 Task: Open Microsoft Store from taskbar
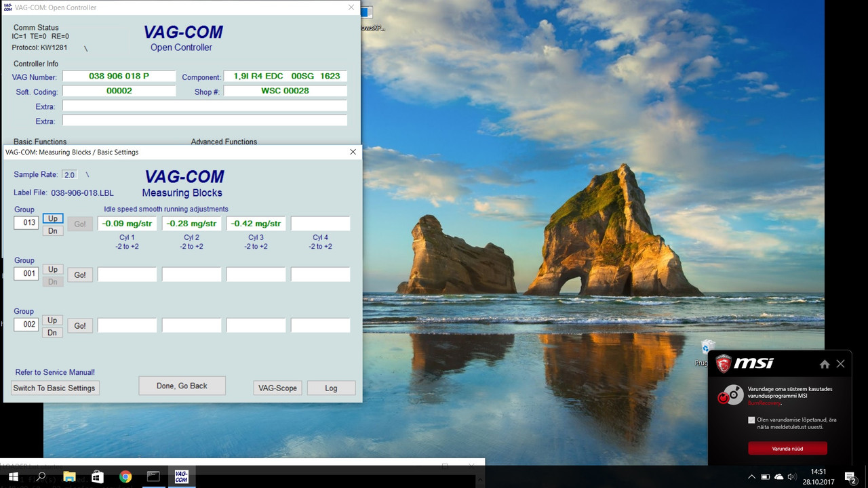(x=97, y=476)
